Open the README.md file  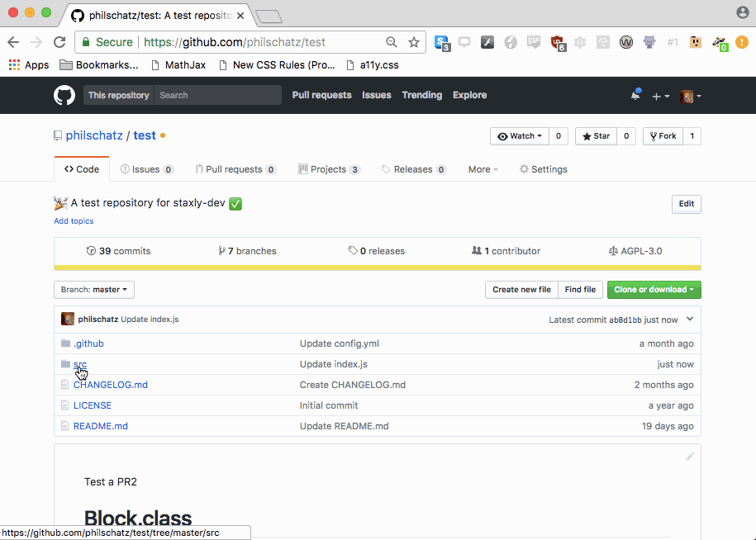coord(100,426)
